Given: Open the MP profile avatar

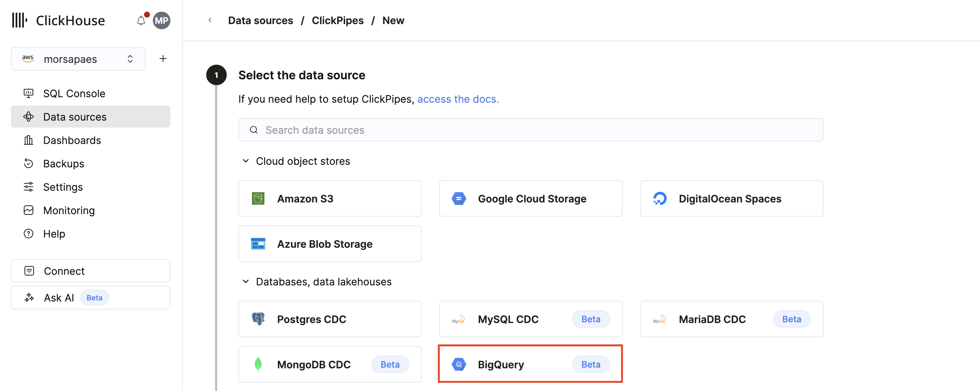Looking at the screenshot, I should [161, 20].
